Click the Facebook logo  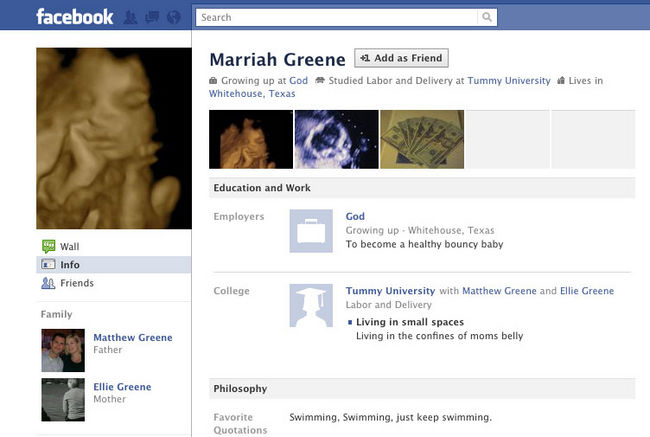75,17
